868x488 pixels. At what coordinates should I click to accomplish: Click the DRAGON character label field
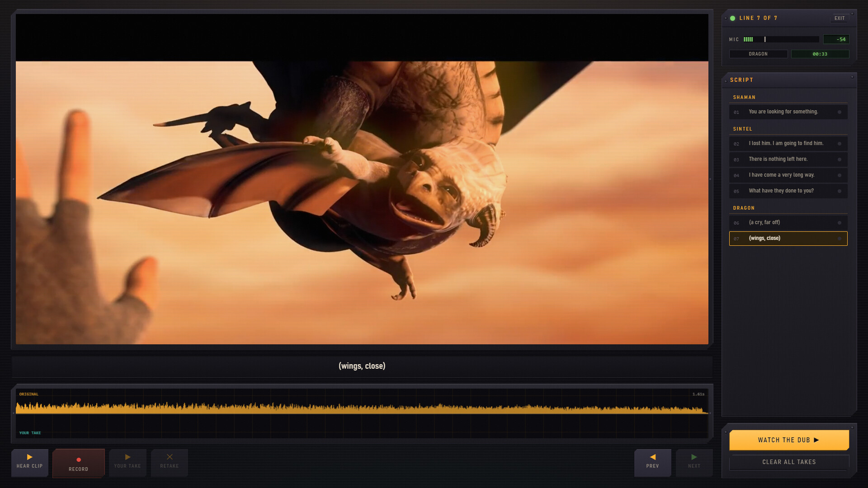pyautogui.click(x=758, y=54)
